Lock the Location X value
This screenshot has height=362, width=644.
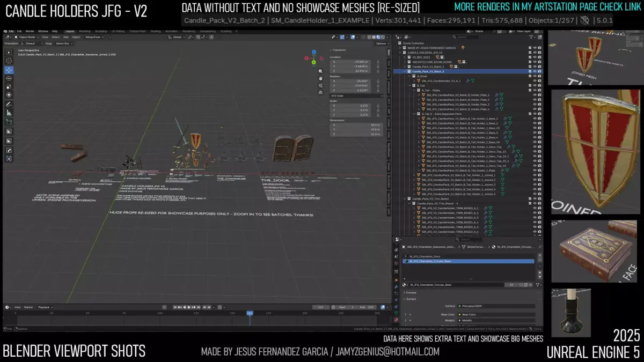click(378, 62)
